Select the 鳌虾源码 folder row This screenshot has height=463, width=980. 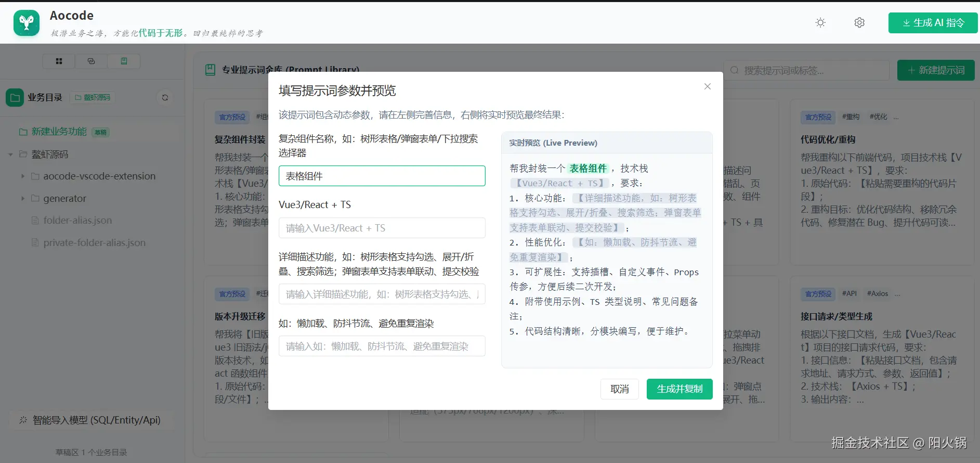click(x=50, y=155)
